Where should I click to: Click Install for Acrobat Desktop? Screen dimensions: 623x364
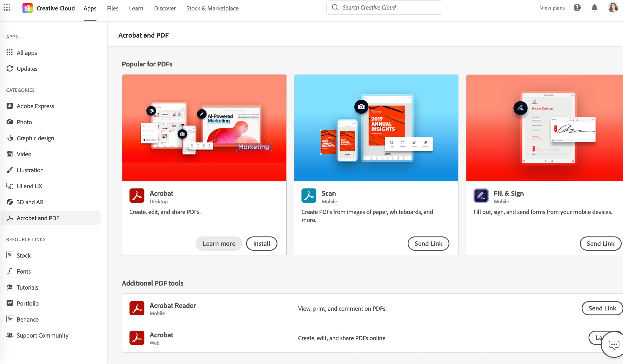(x=261, y=244)
